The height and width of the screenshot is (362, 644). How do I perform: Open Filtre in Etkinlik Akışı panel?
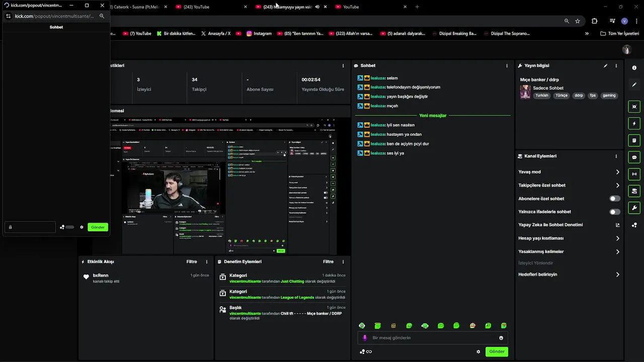pyautogui.click(x=192, y=262)
